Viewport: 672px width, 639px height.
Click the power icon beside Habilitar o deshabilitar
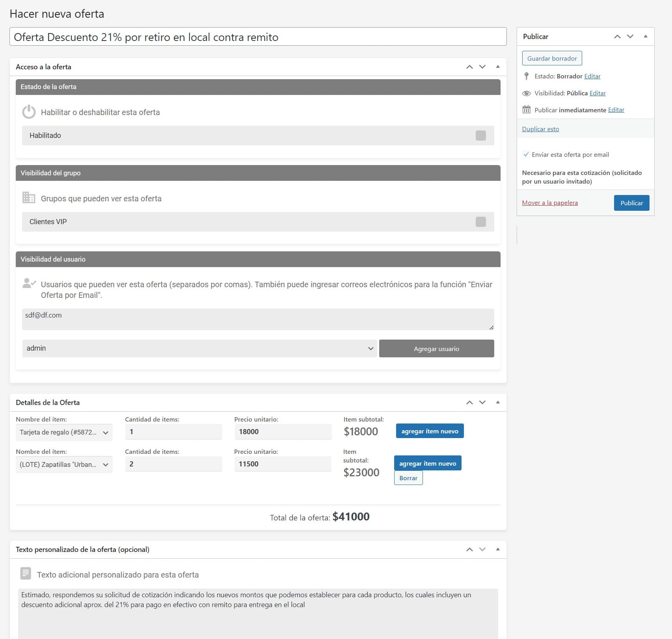click(29, 112)
